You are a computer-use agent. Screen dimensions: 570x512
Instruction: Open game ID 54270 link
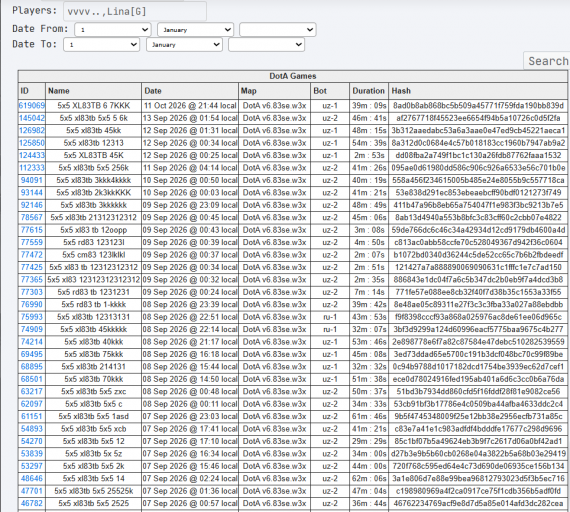pyautogui.click(x=32, y=441)
